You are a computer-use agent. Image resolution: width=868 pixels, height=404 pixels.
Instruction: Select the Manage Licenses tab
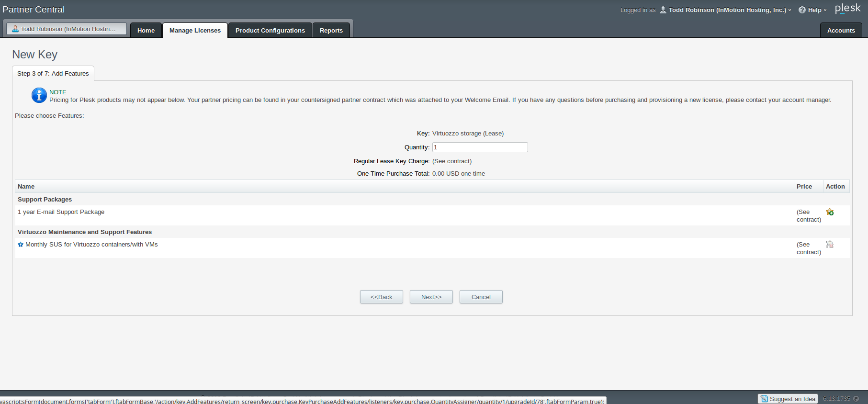coord(195,30)
